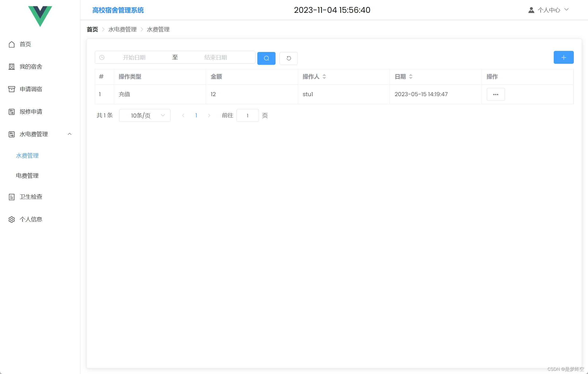Open the 个人中心 dropdown arrow
This screenshot has width=588, height=374.
point(566,10)
